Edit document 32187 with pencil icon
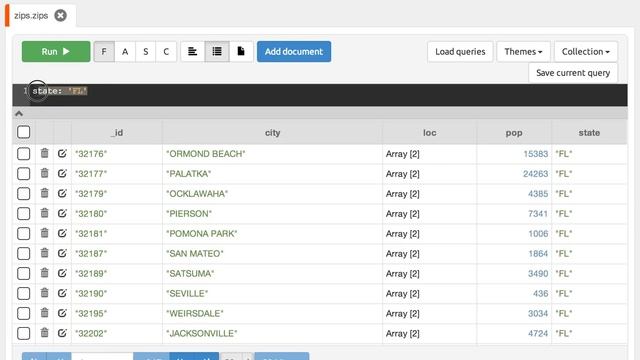Image resolution: width=640 pixels, height=360 pixels. point(62,253)
